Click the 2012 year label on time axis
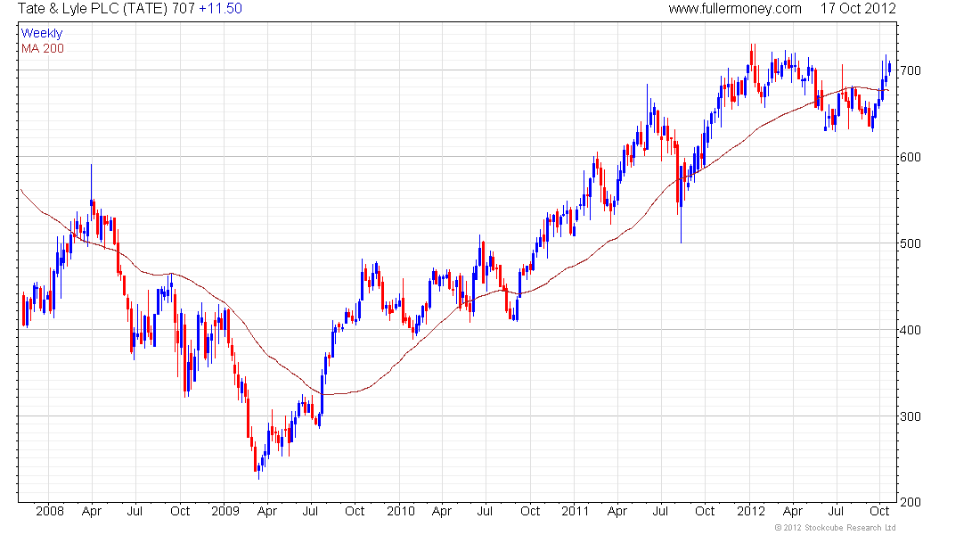The image size is (980, 535). (x=751, y=511)
